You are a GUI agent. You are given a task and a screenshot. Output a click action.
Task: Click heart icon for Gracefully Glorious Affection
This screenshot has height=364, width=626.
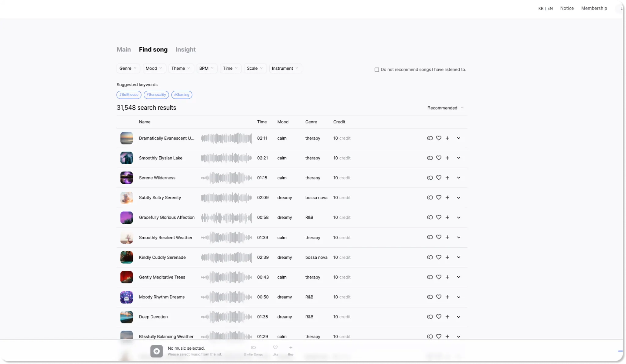pos(439,217)
